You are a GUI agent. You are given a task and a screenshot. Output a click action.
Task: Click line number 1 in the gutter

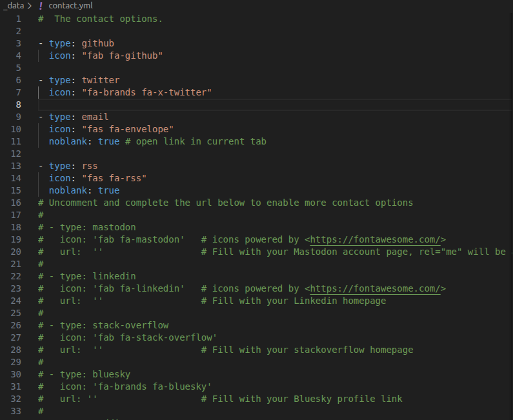pos(18,19)
